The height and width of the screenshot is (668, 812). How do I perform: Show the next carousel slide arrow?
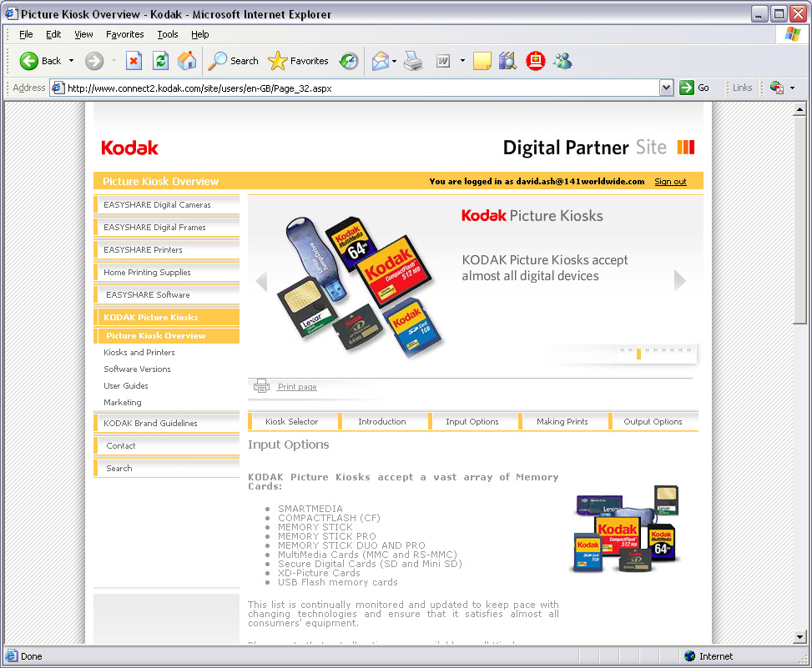pos(680,281)
